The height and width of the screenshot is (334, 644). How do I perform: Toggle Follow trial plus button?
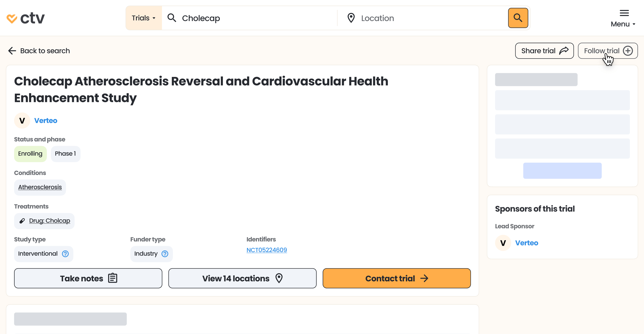628,51
